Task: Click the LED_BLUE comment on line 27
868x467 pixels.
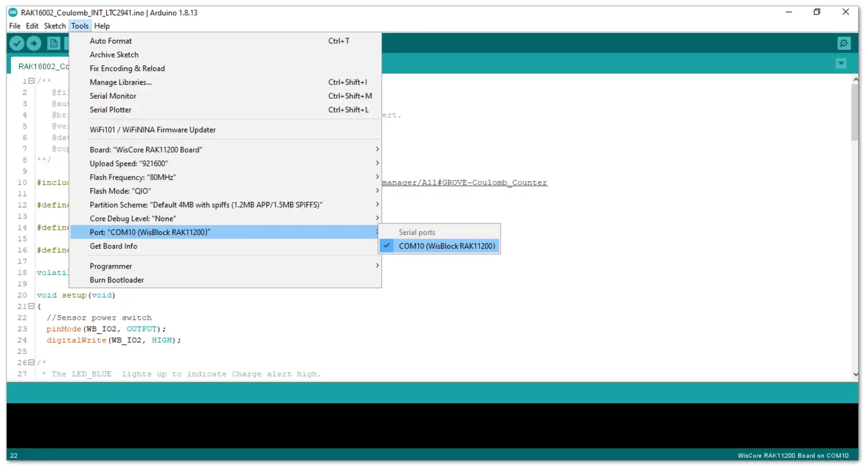Action: [x=181, y=374]
